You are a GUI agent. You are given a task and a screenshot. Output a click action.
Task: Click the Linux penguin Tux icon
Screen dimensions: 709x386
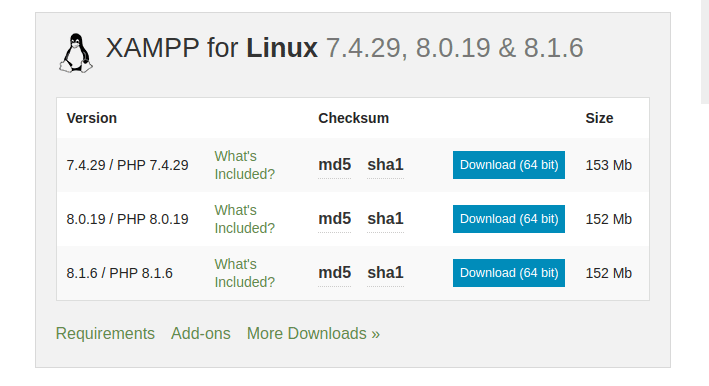[x=76, y=53]
